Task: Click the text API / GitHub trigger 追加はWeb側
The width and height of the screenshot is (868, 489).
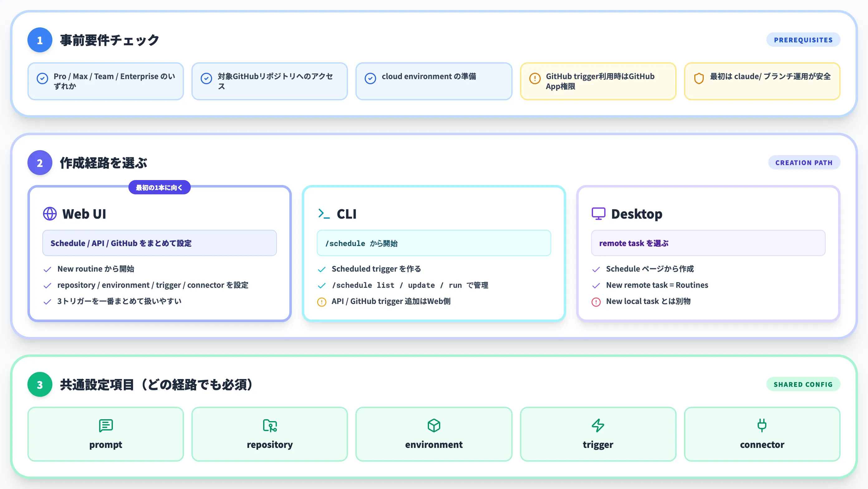Action: point(391,301)
